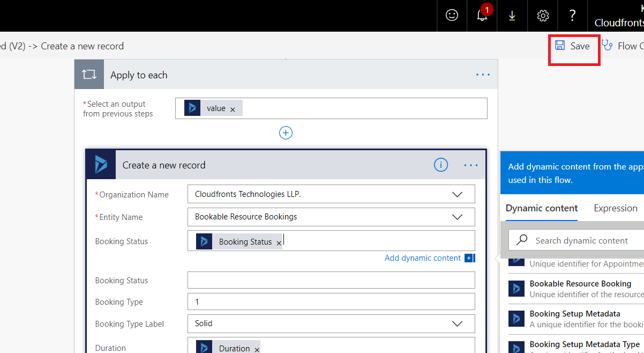Open the settings gear
Screen dimensions: 644x353
point(543,16)
